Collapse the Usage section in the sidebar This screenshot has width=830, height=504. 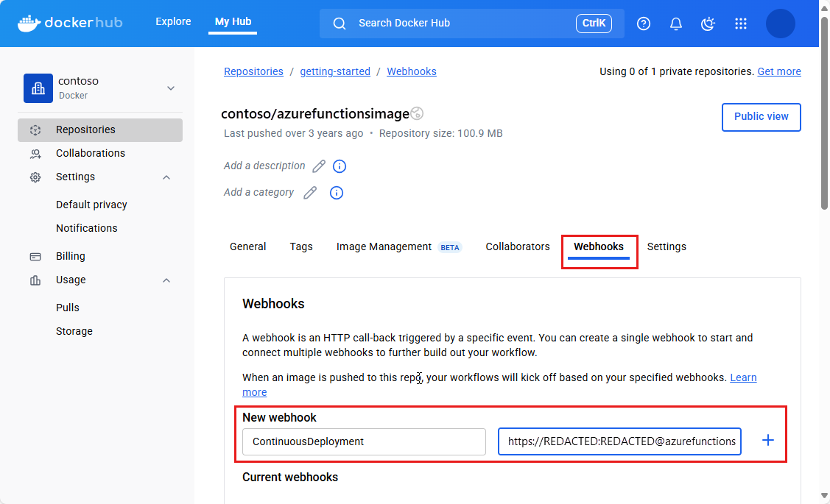(x=166, y=280)
